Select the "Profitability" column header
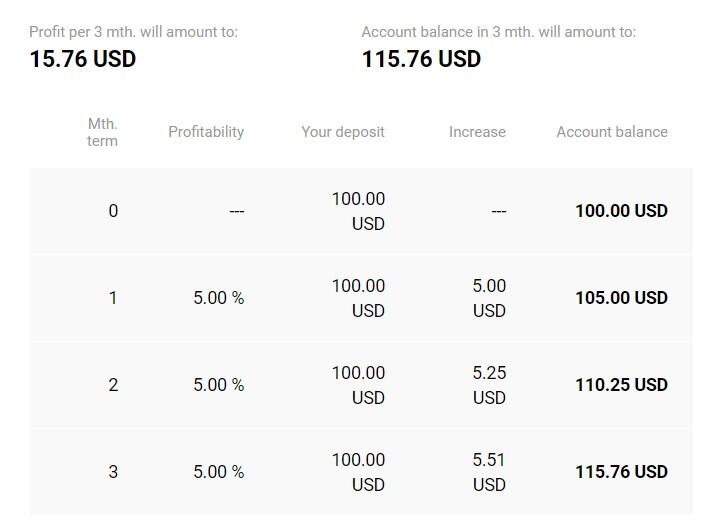The image size is (722, 529). (206, 132)
